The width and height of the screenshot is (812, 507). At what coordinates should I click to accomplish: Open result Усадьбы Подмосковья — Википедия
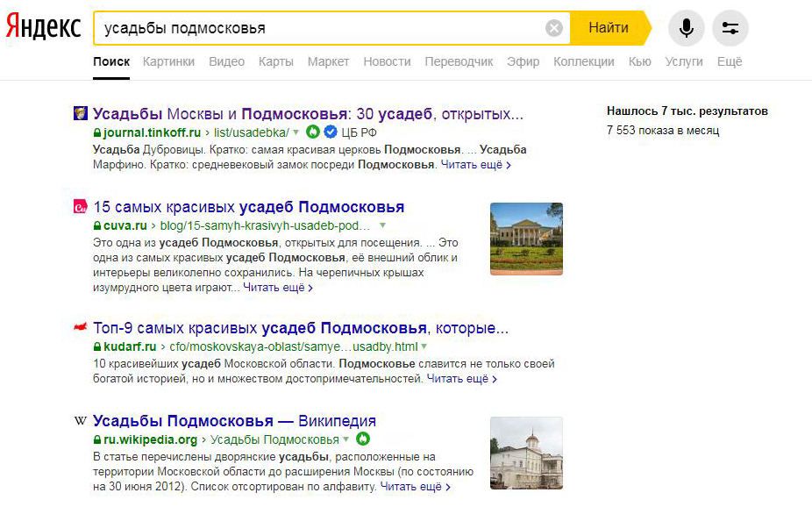tap(235, 420)
